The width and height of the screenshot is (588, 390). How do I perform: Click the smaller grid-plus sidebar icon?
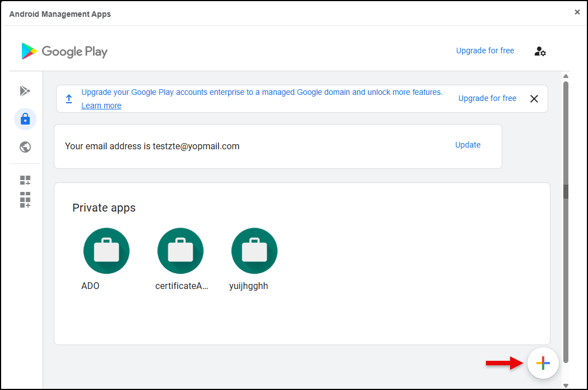(25, 180)
